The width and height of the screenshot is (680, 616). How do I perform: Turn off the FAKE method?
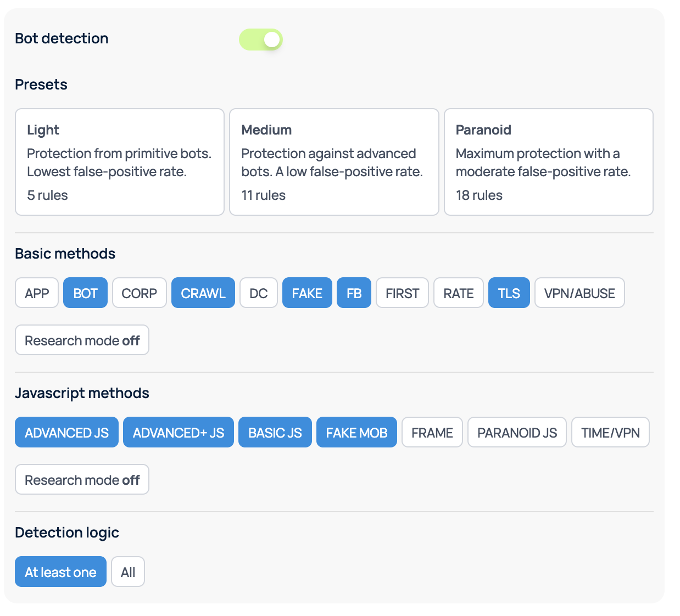tap(306, 293)
